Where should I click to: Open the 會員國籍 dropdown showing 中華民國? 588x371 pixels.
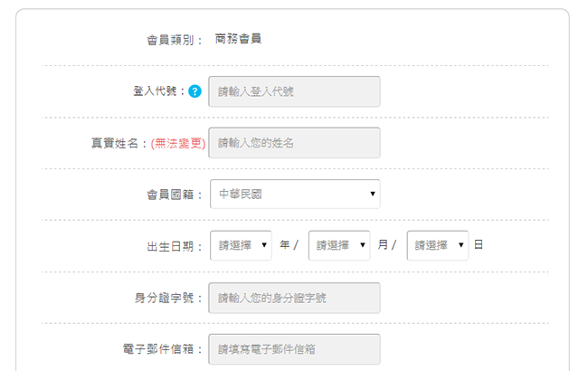click(294, 194)
